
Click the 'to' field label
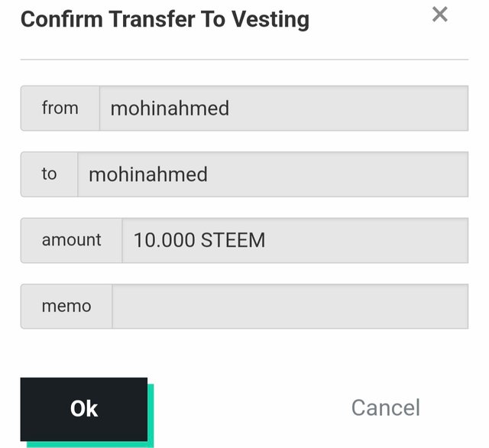coord(49,174)
